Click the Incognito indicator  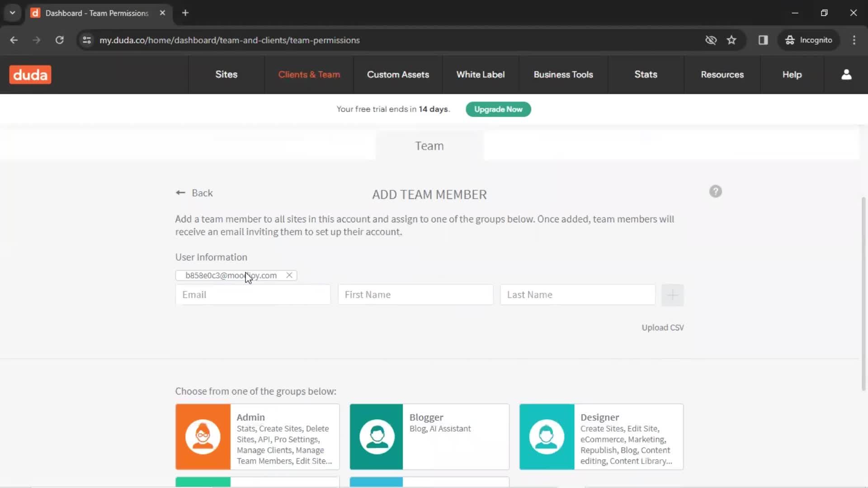click(809, 40)
